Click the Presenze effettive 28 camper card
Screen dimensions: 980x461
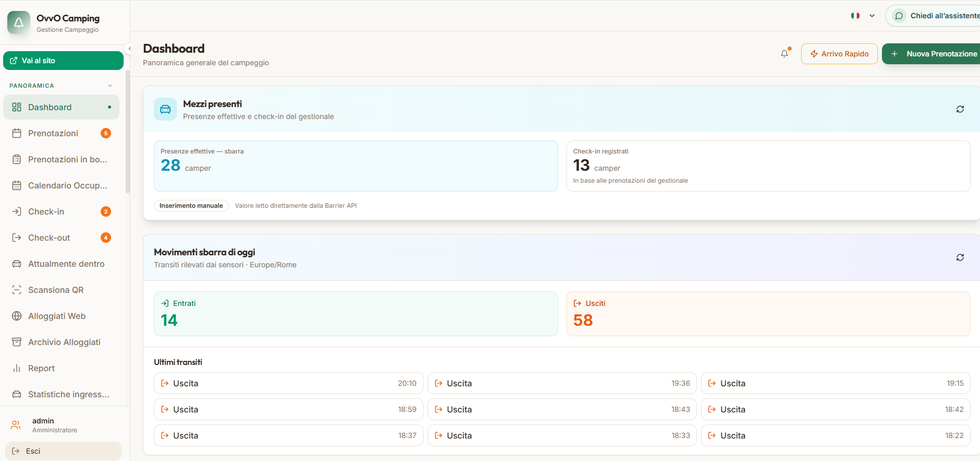click(356, 166)
